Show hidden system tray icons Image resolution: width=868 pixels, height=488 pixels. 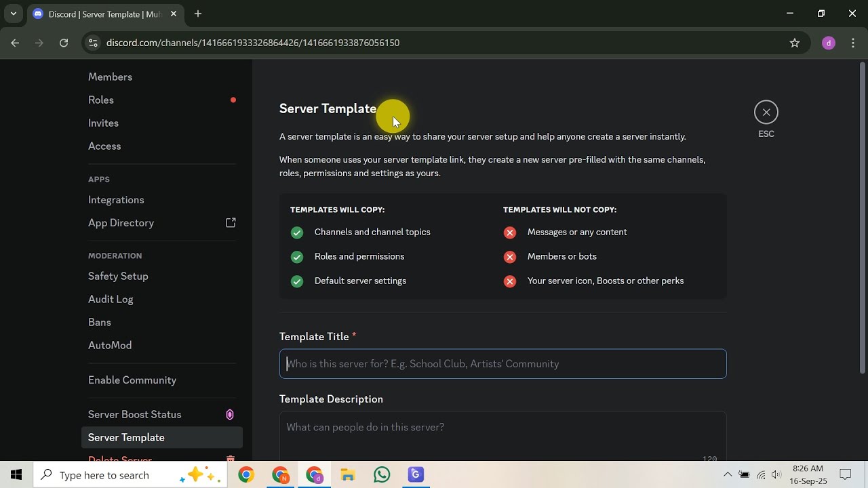(728, 475)
